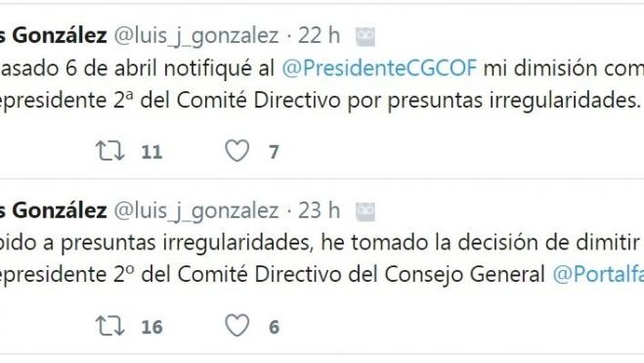This screenshot has width=644, height=363.
Task: Open the @PresidenteCGCOF mention link
Action: coord(379,68)
